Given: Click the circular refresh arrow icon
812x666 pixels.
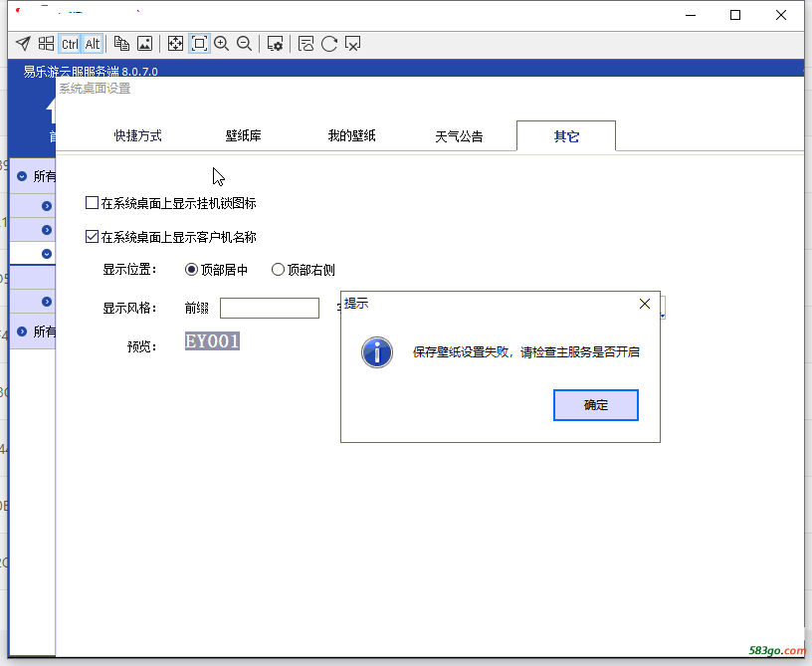Looking at the screenshot, I should (329, 44).
